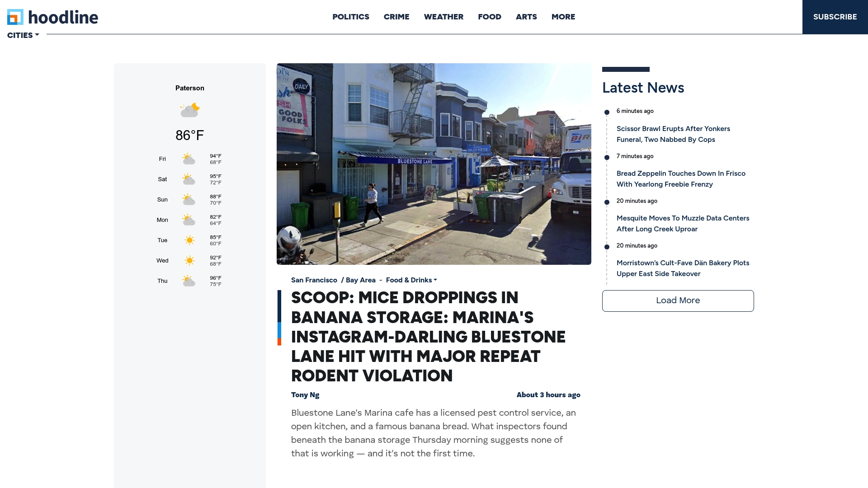Click the Subscribe button
Viewport: 868px width, 488px height.
(x=835, y=17)
